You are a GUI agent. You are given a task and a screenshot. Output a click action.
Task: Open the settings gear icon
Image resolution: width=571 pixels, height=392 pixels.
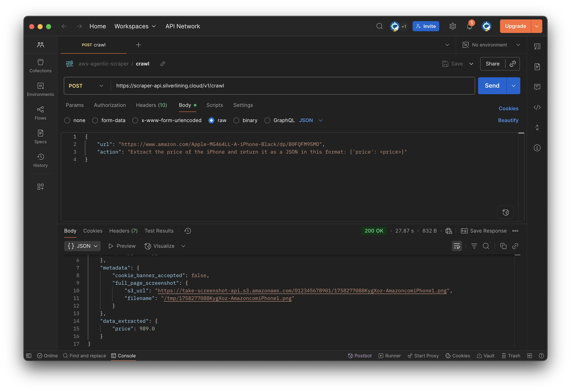(x=453, y=26)
